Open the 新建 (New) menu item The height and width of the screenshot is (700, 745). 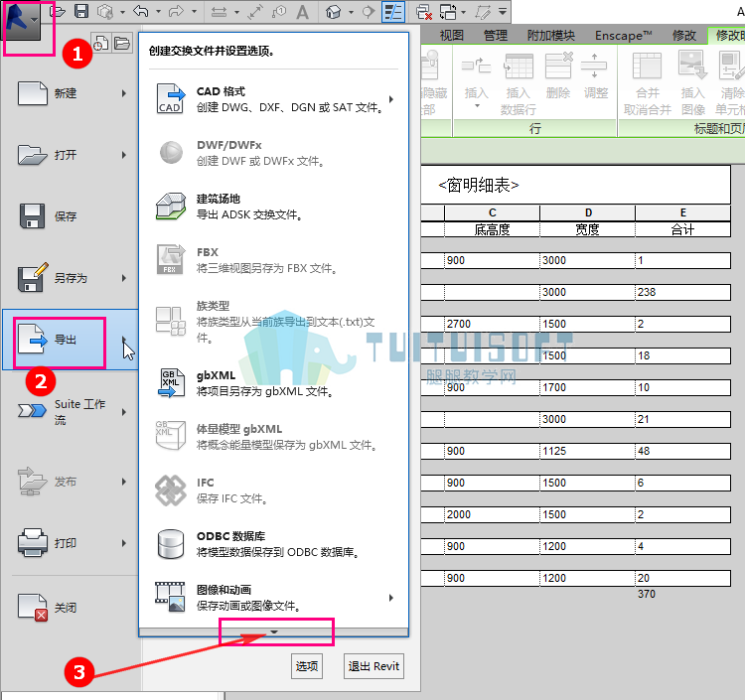(x=71, y=93)
